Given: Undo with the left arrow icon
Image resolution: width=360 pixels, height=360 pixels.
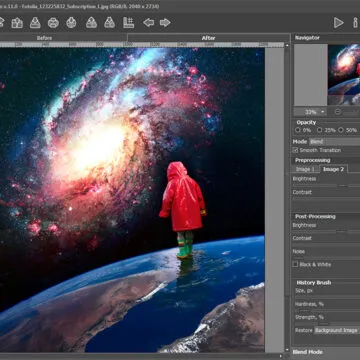Looking at the screenshot, I should click(x=148, y=23).
